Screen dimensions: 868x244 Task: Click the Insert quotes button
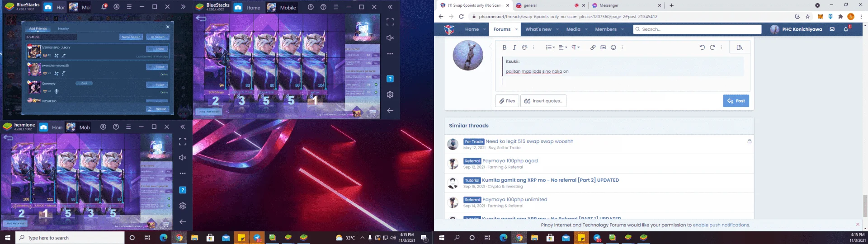tap(543, 101)
